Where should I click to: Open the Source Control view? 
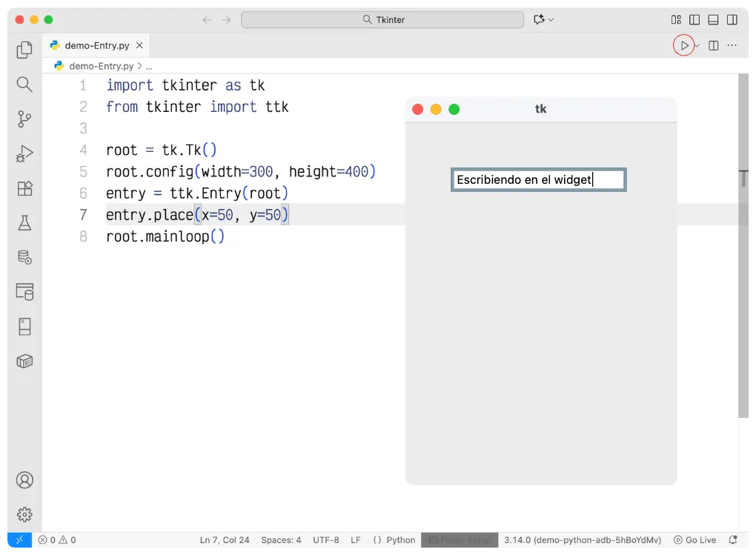(x=24, y=119)
